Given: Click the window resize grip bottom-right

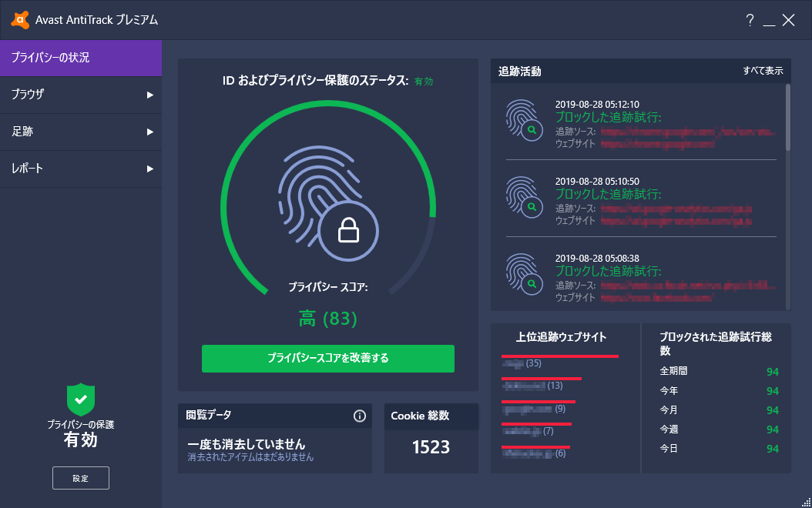Looking at the screenshot, I should [x=805, y=502].
